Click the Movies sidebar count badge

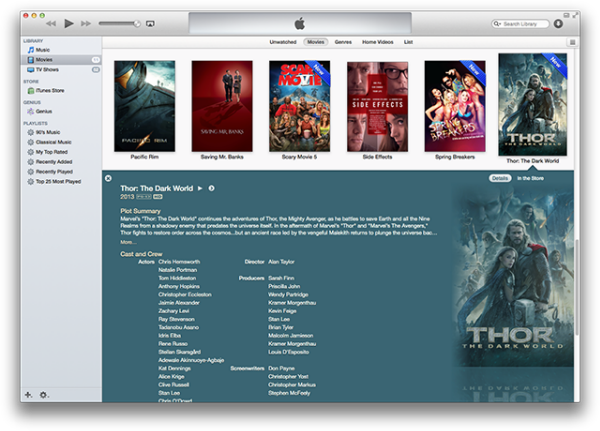[96, 60]
